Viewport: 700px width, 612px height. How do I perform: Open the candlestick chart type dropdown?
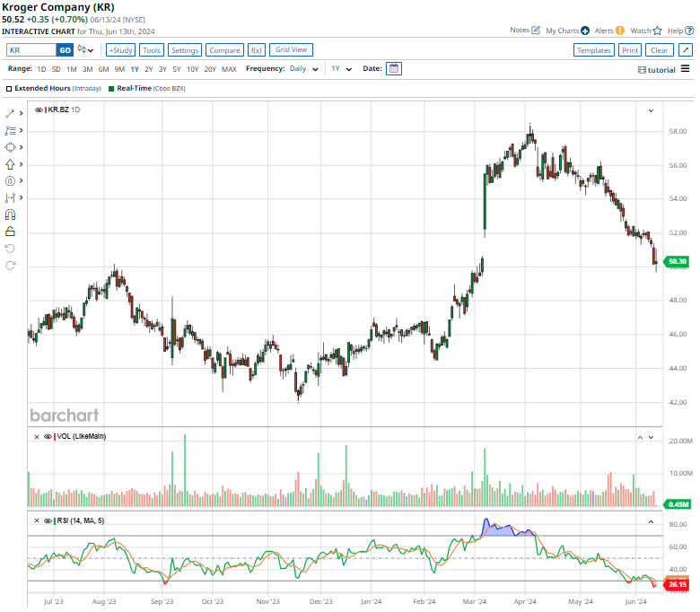[86, 50]
